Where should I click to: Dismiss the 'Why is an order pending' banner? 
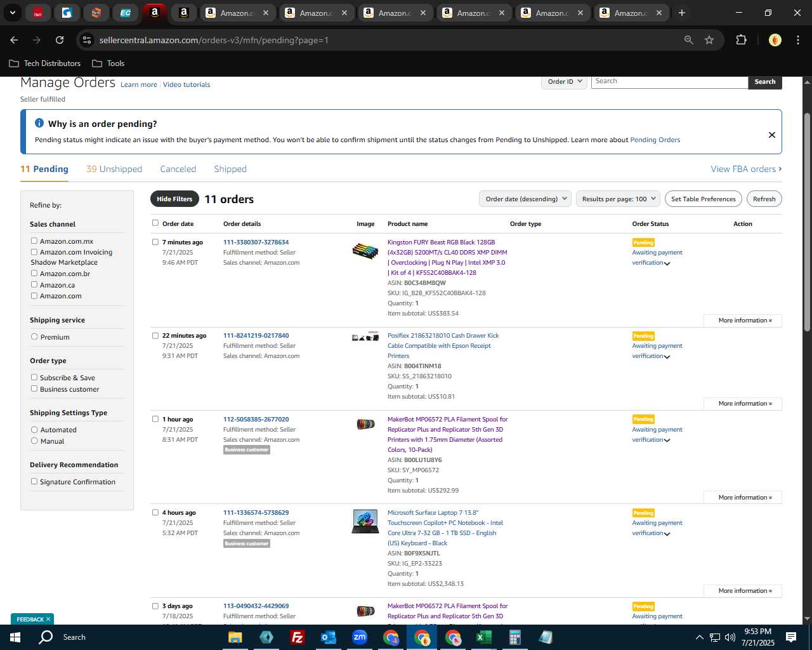pos(771,135)
